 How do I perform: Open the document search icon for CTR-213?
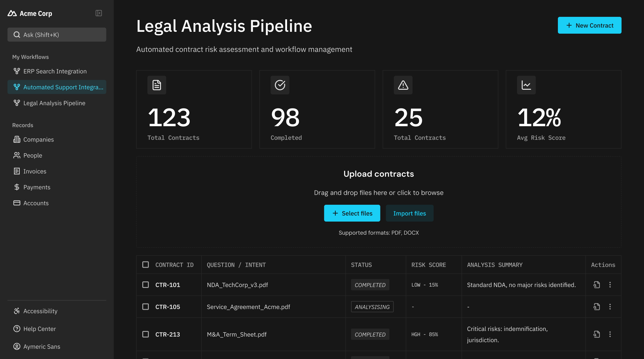[x=597, y=334]
